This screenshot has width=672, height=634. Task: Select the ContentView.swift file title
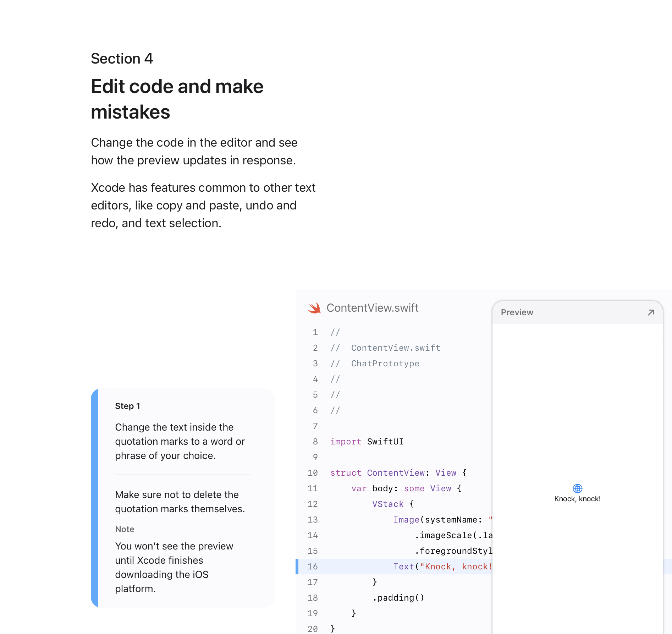click(x=373, y=308)
